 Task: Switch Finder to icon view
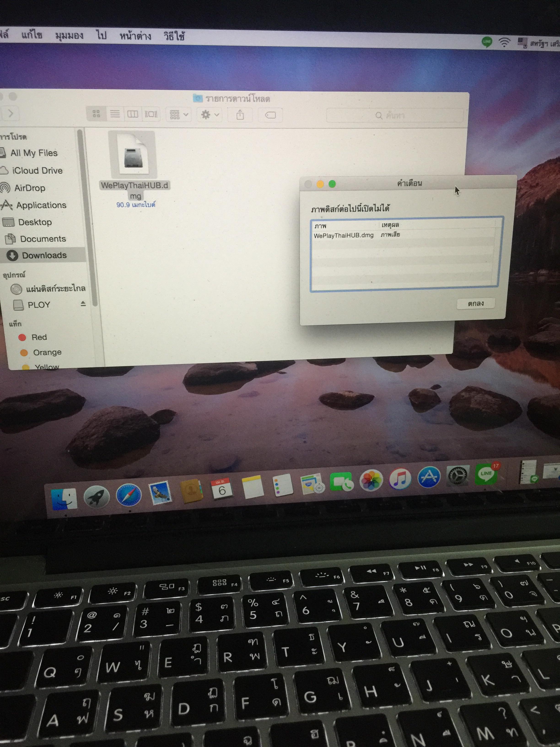96,114
